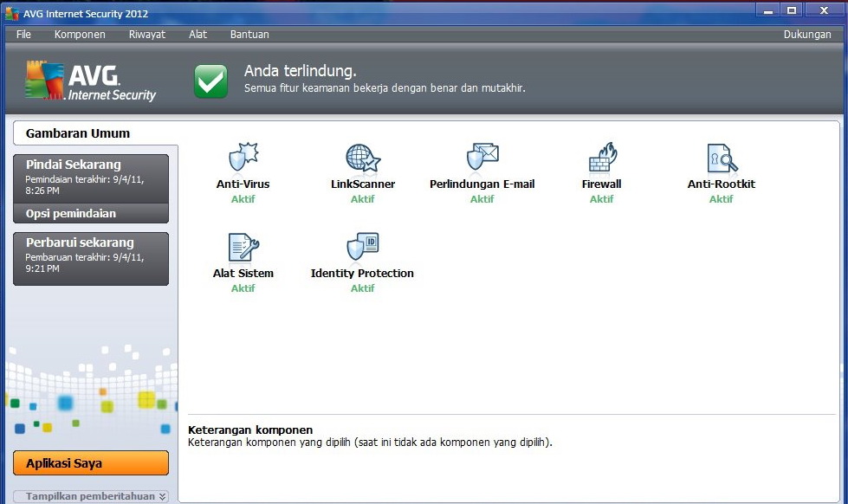Click the Dukungan support link
Screen dimensions: 848x504
pos(807,34)
